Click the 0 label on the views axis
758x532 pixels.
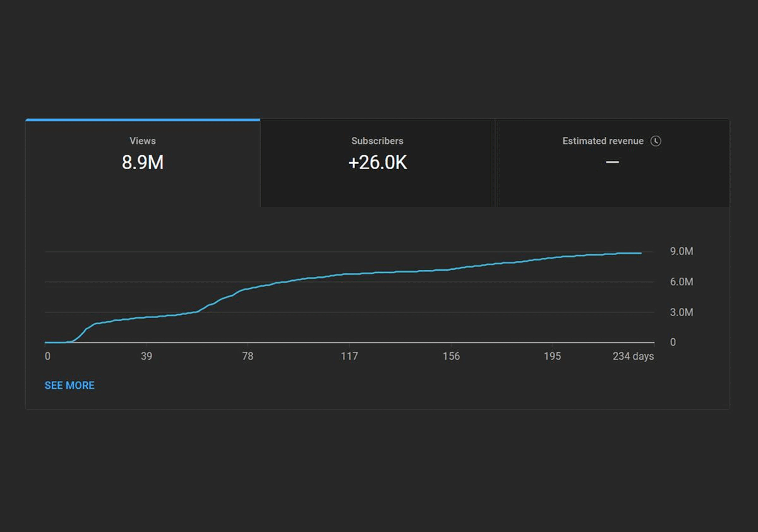[x=673, y=342]
